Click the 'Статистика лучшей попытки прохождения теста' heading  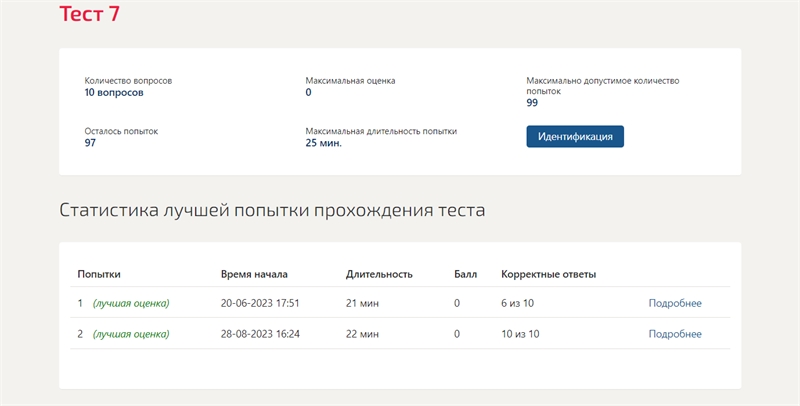pyautogui.click(x=272, y=210)
